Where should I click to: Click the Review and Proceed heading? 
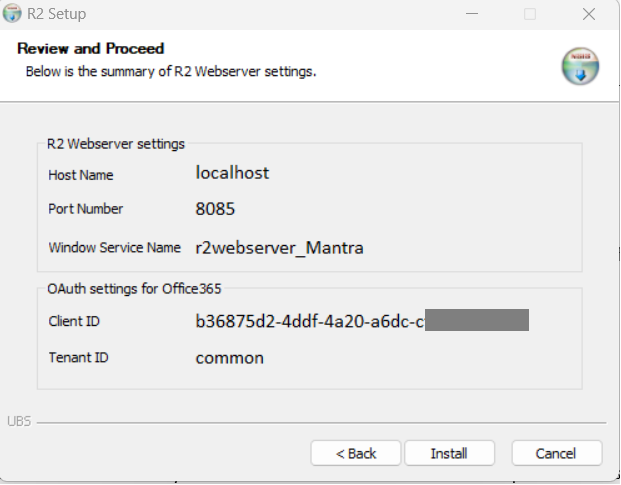point(91,48)
